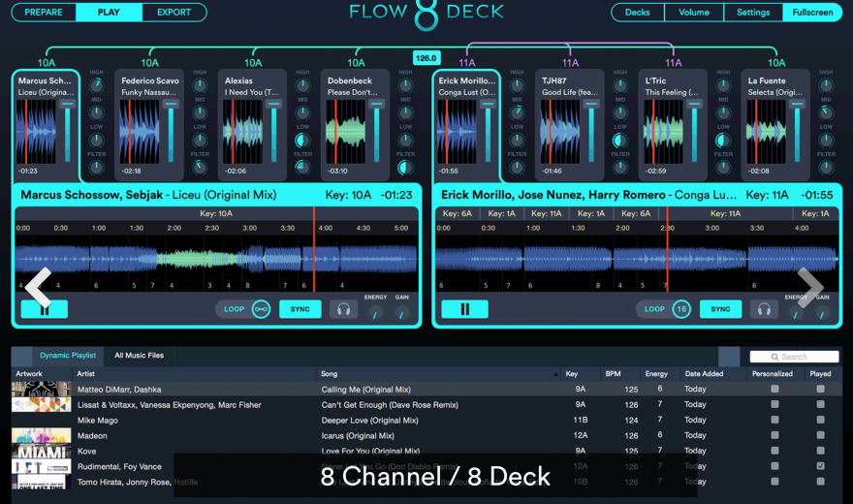Click LOW EQ knob of Alexias deck
Image resolution: width=853 pixels, height=504 pixels.
(x=302, y=140)
